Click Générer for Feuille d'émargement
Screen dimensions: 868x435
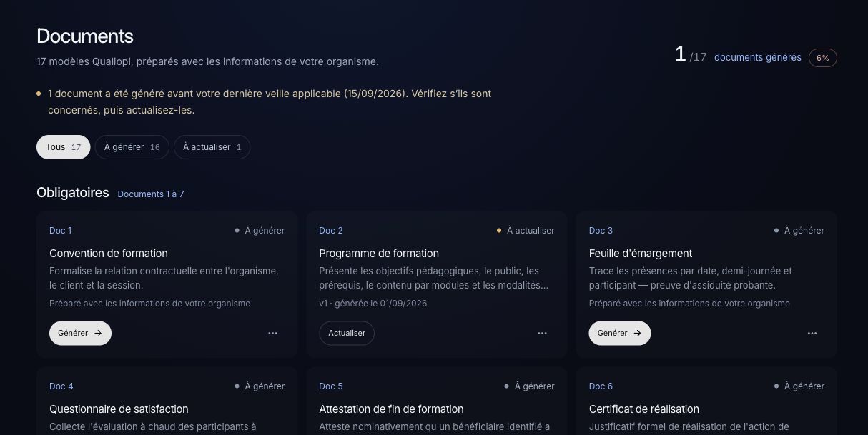(x=620, y=334)
